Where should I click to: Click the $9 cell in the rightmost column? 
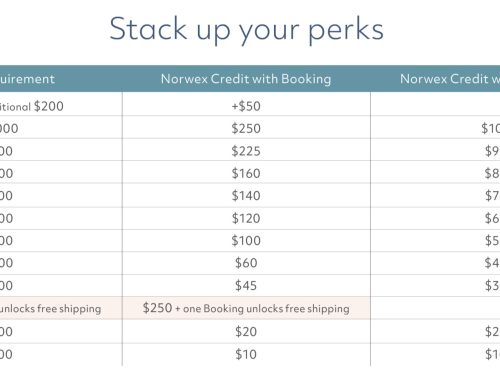click(x=492, y=151)
